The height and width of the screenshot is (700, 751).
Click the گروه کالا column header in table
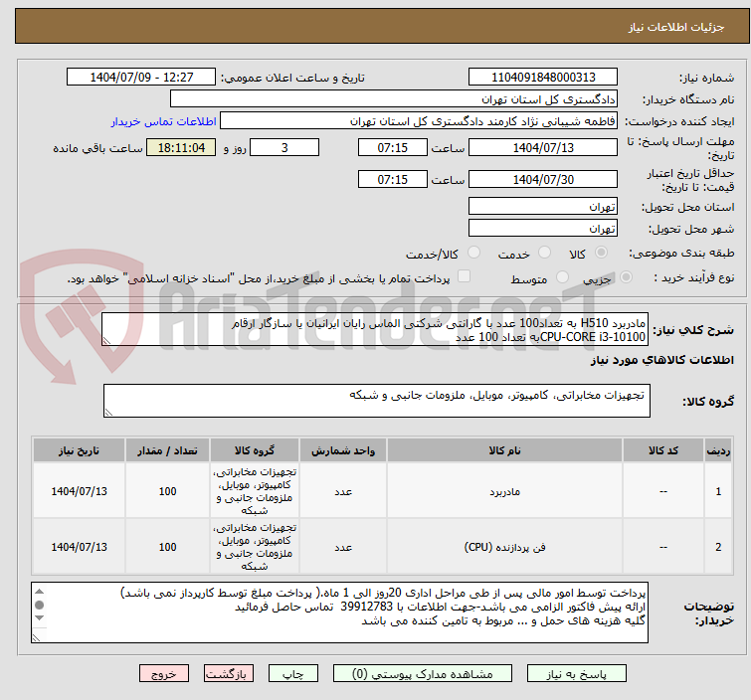[255, 450]
